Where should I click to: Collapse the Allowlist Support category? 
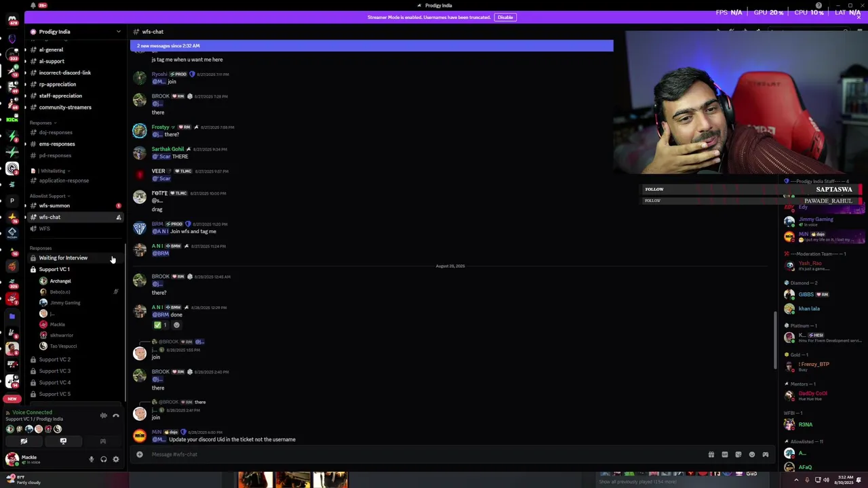[x=49, y=196]
